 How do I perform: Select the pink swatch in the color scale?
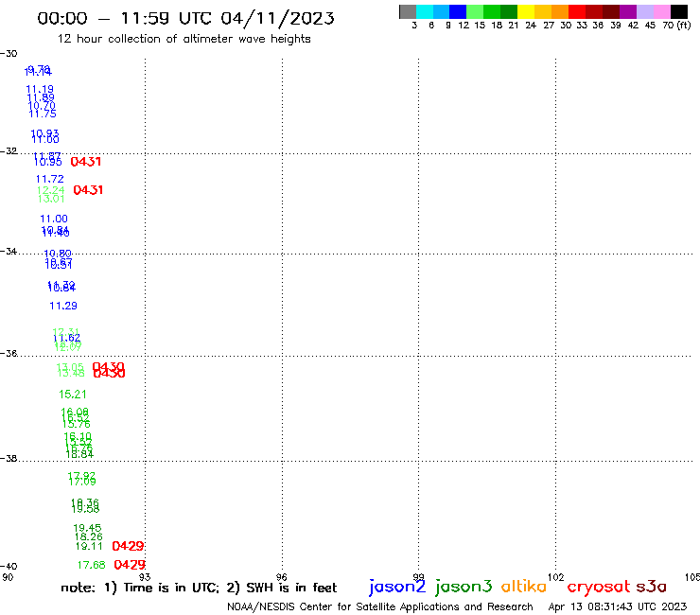(662, 11)
